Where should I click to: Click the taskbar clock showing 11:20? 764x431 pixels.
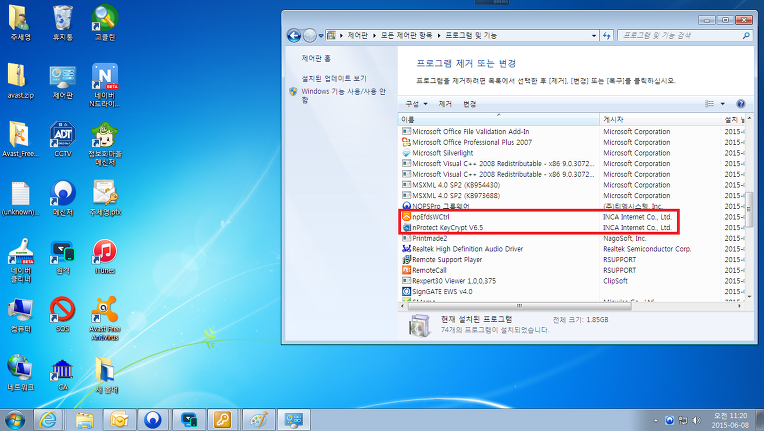pyautogui.click(x=730, y=420)
